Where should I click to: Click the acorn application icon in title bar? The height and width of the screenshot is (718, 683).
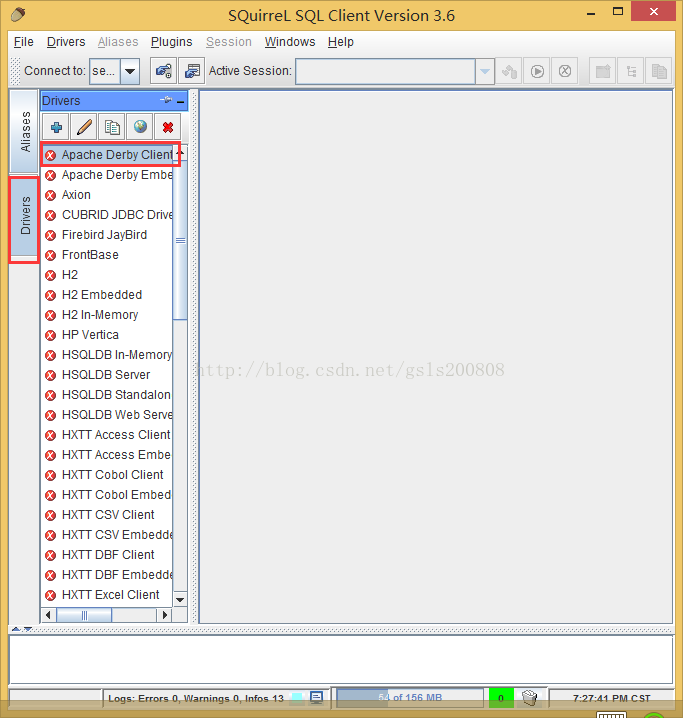coord(18,15)
